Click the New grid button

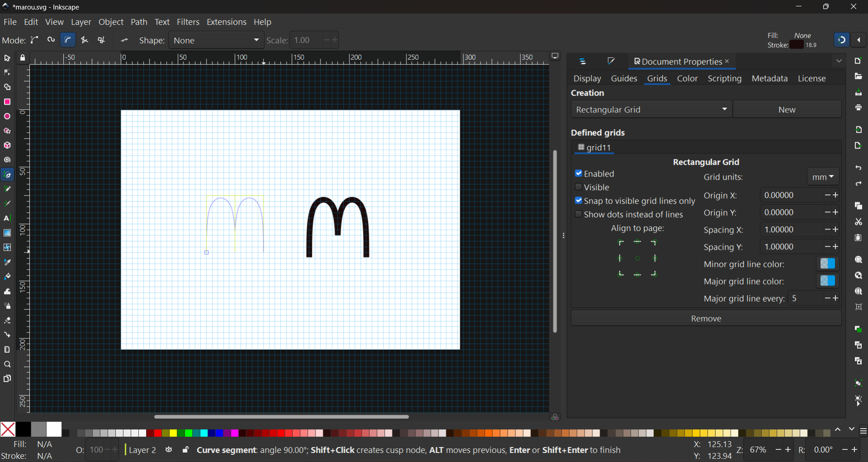[787, 110]
